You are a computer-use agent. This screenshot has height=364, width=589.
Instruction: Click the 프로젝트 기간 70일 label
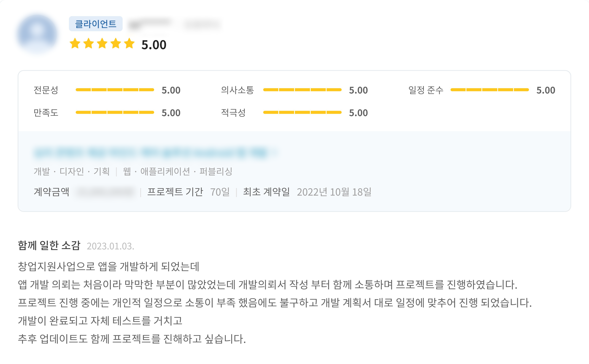(188, 192)
